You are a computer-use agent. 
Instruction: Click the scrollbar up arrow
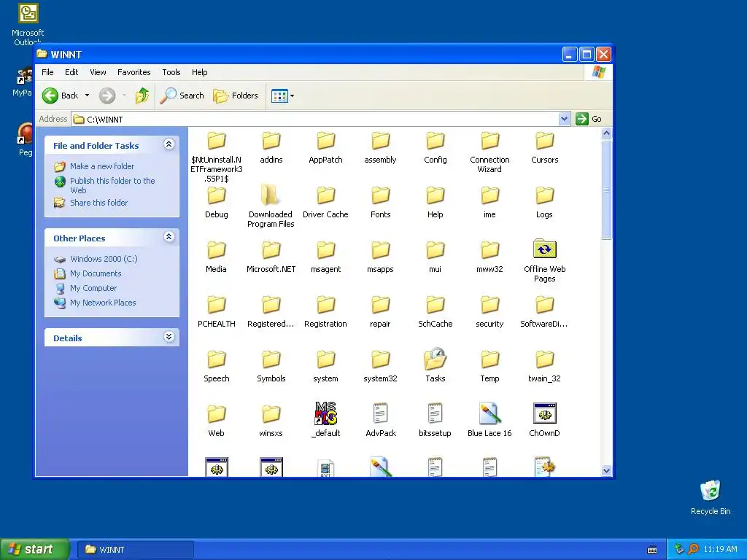coord(606,133)
